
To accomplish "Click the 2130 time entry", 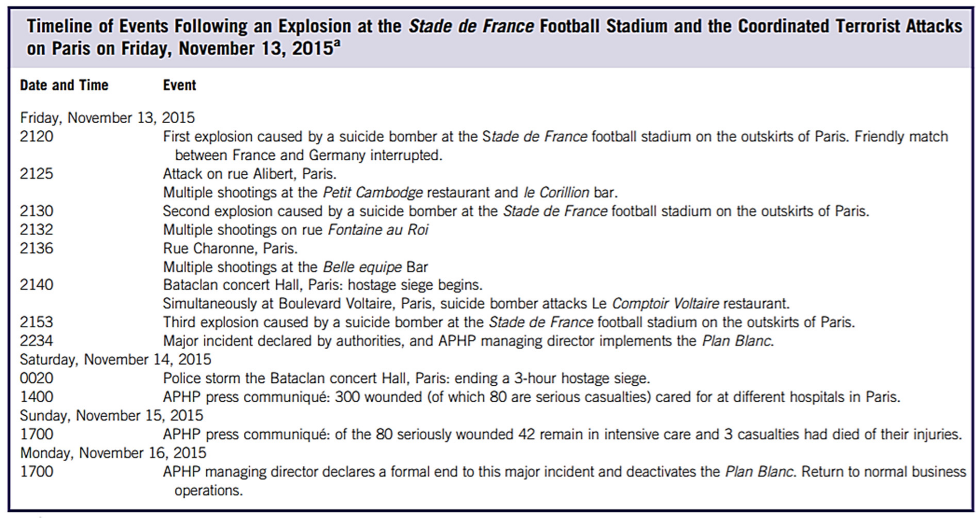I will point(37,211).
